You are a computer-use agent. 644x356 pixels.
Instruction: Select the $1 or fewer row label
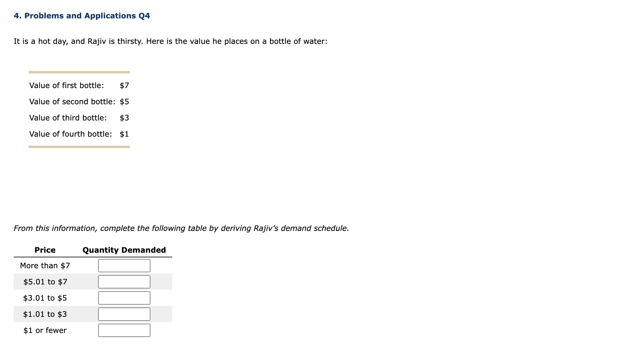click(x=45, y=330)
